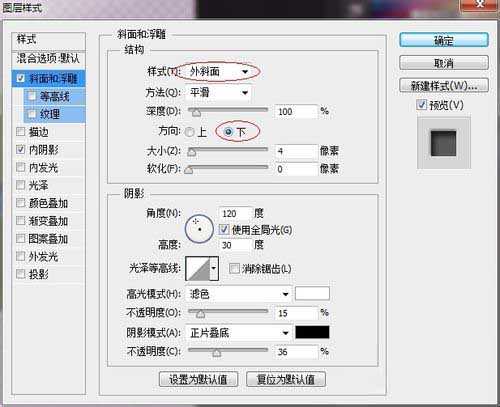This screenshot has width=500, height=407.
Task: Click the 大小 value field
Action: (296, 151)
